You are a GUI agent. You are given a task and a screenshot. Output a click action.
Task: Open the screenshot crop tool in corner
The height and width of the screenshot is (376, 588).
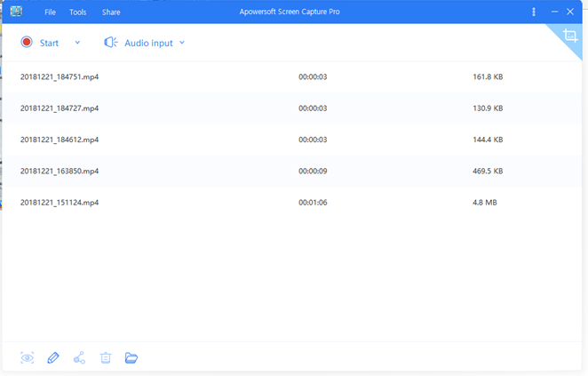pos(570,36)
